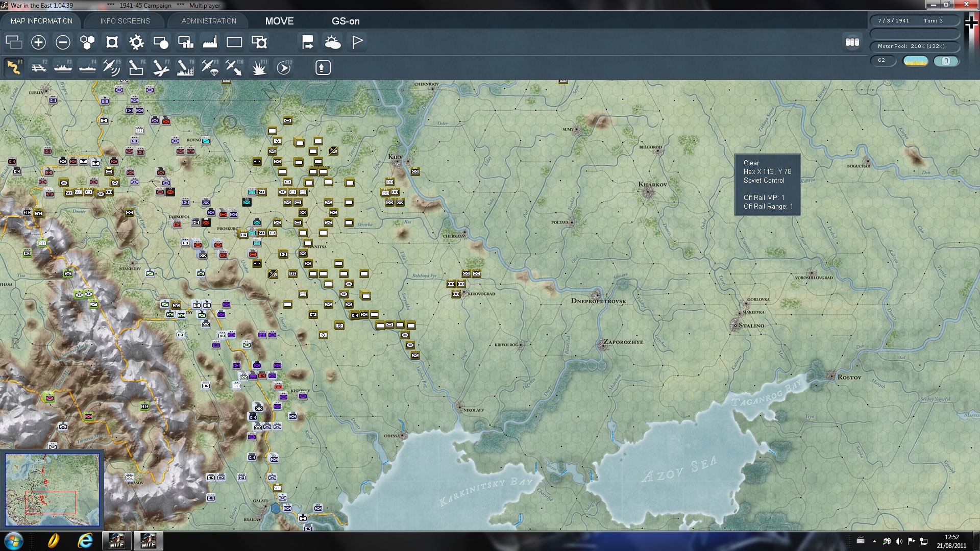Viewport: 980px width, 551px height.
Task: Zoom out the map with minus icon
Action: pyautogui.click(x=63, y=42)
